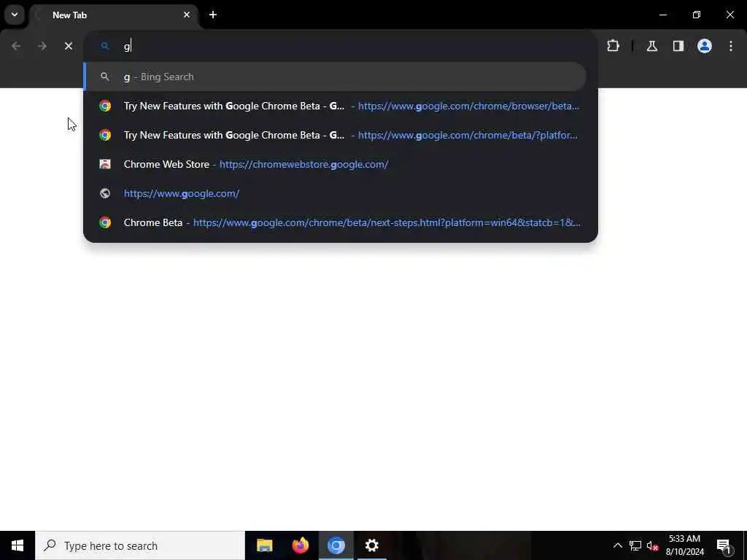Screen dimensions: 747x560
Task: Open Chrome three-dot menu
Action: pos(731,46)
